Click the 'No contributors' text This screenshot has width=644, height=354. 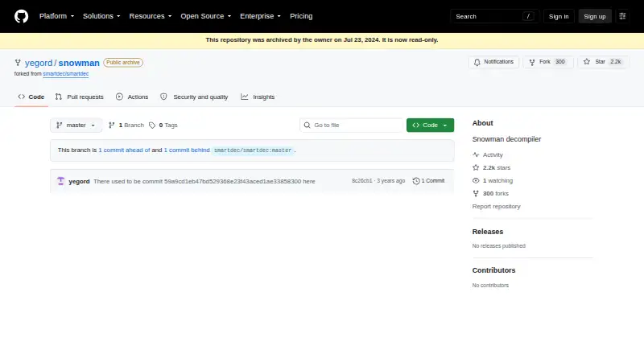490,286
